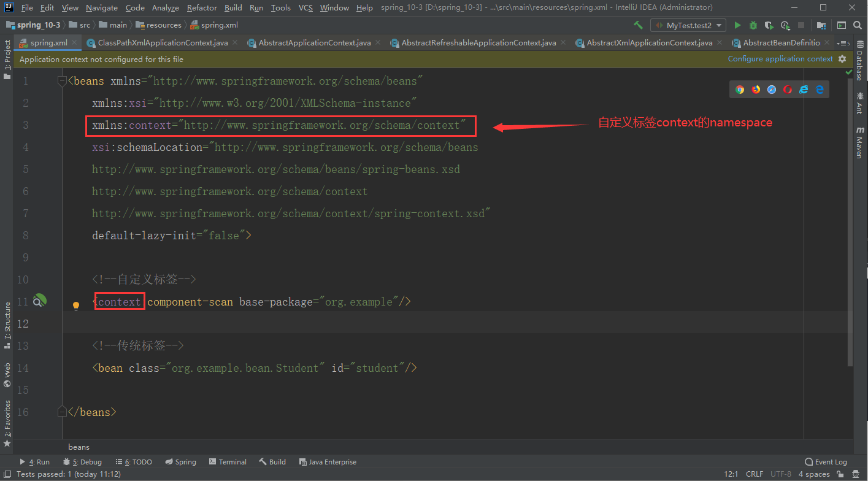The width and height of the screenshot is (868, 481).
Task: Preview the file in Chrome browser
Action: [740, 90]
